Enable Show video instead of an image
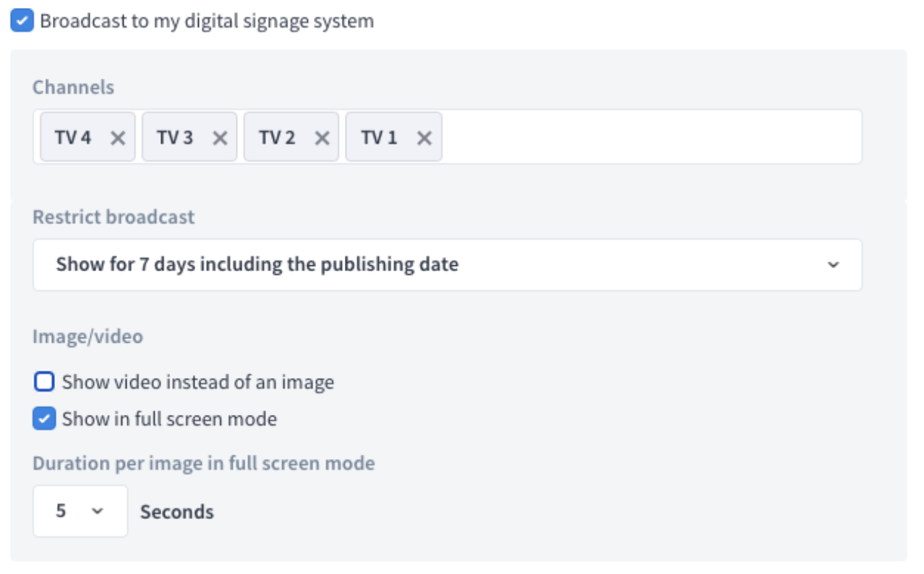Viewport: 924px width, 574px height. [45, 381]
